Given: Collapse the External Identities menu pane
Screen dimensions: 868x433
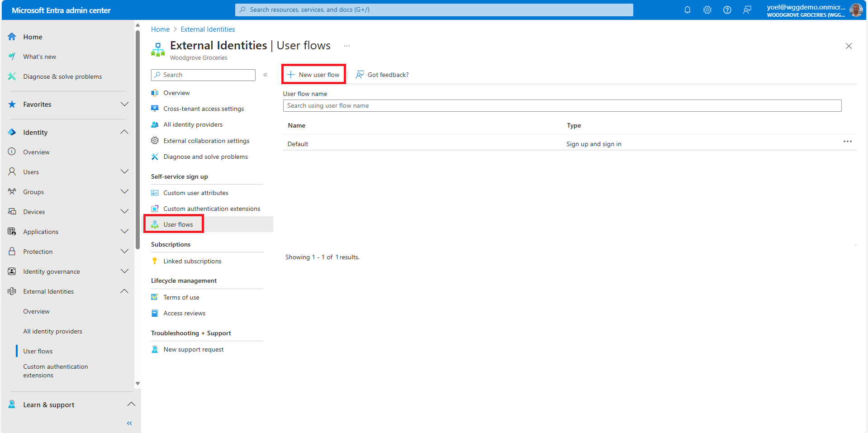Looking at the screenshot, I should (x=266, y=75).
